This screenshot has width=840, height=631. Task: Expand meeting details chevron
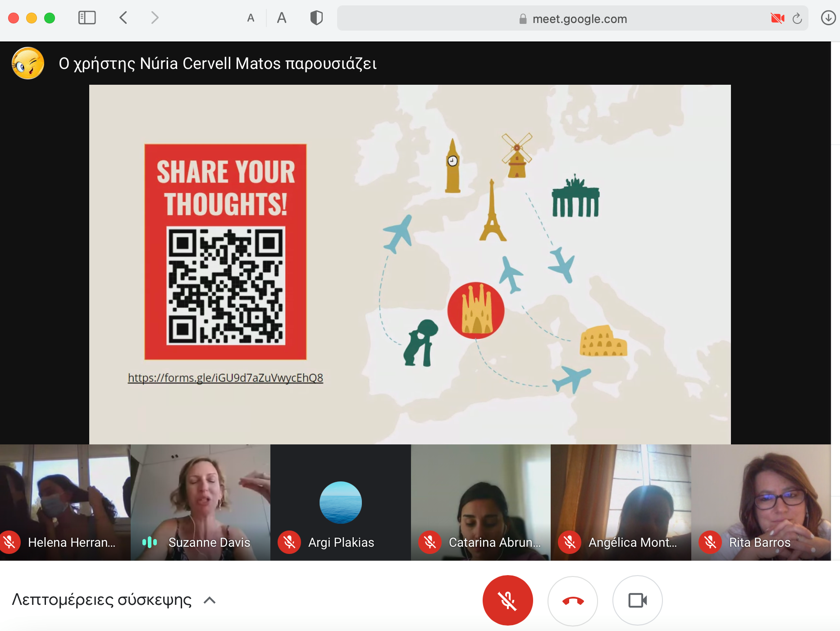click(x=210, y=600)
